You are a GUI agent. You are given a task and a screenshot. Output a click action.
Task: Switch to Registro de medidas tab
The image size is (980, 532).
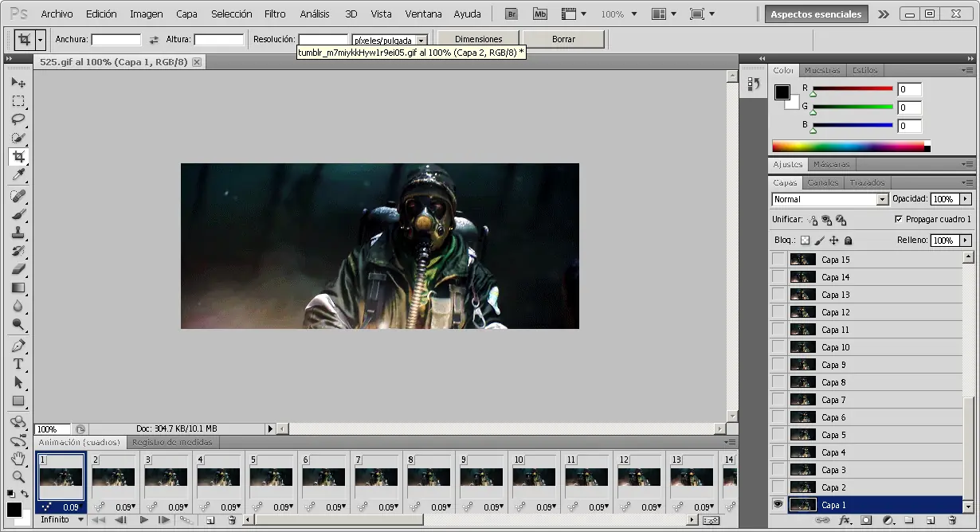pos(172,442)
